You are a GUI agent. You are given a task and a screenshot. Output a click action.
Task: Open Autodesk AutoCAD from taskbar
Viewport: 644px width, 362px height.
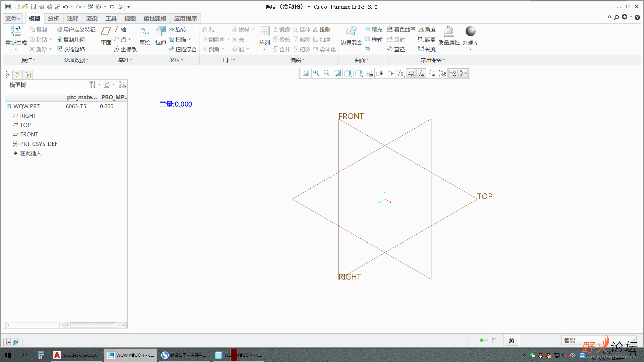pos(77,355)
